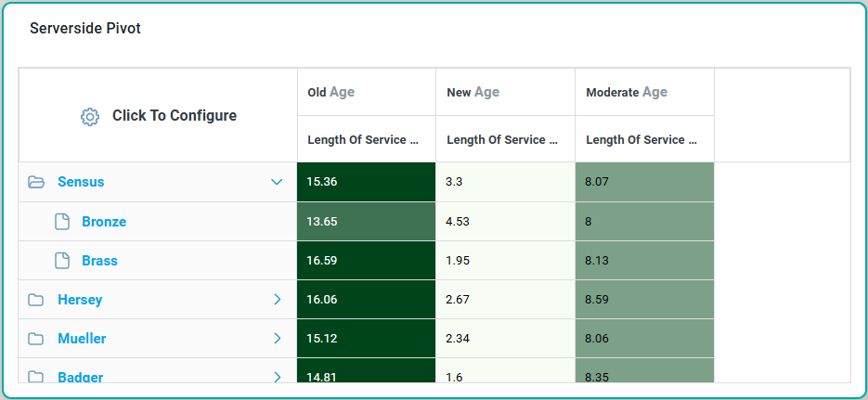Click the folder icon beside Mueller
Screen dimensions: 868x400
(x=36, y=339)
